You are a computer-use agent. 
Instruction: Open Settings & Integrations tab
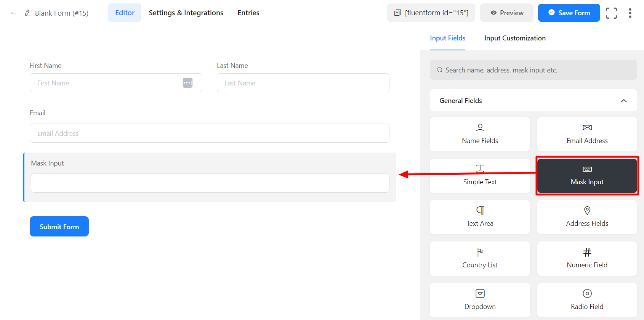(x=186, y=13)
